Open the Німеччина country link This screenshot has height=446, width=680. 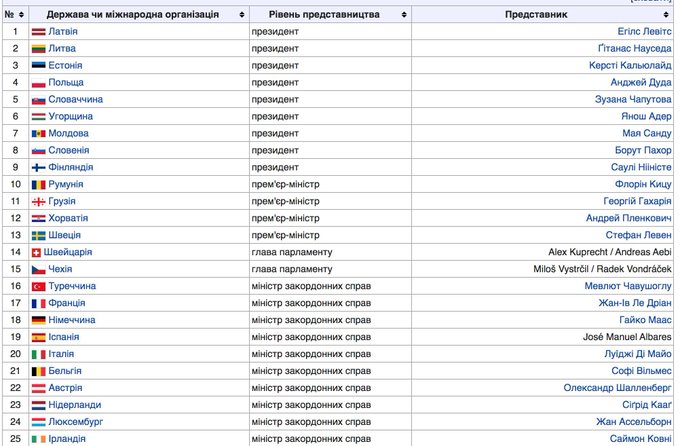[72, 320]
